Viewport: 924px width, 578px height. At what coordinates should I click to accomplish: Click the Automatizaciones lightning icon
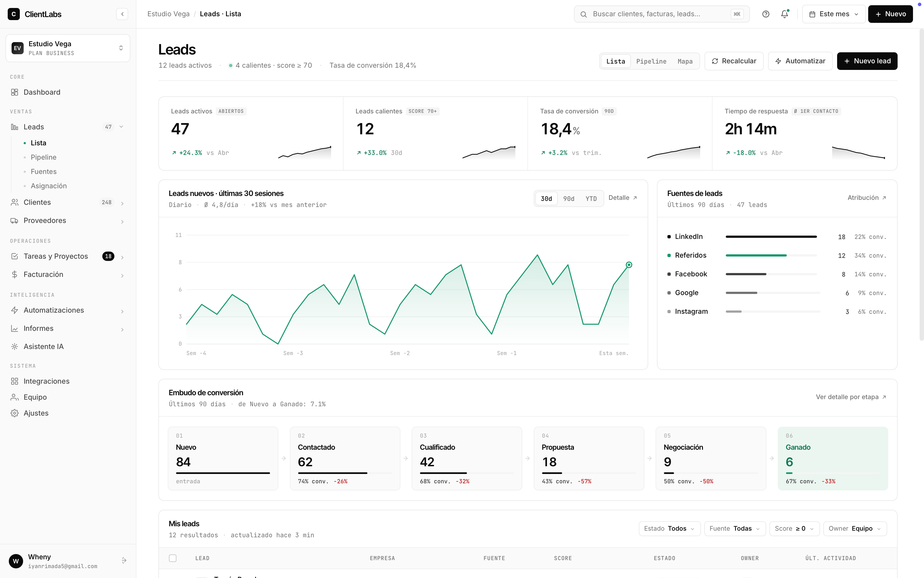click(15, 310)
